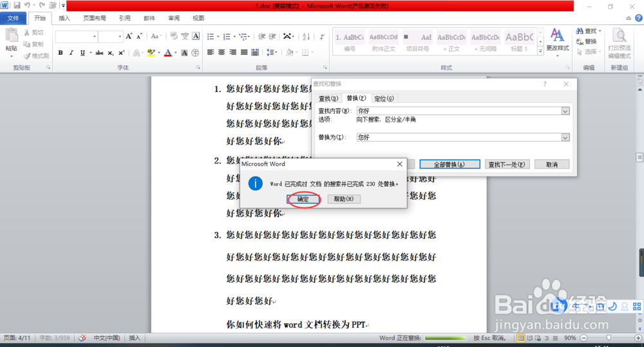Apply text highlight color
Screen dimensions: 644x347
[151, 53]
